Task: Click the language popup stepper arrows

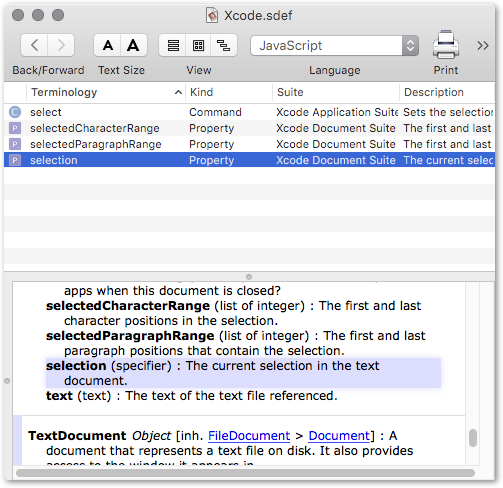Action: 410,45
